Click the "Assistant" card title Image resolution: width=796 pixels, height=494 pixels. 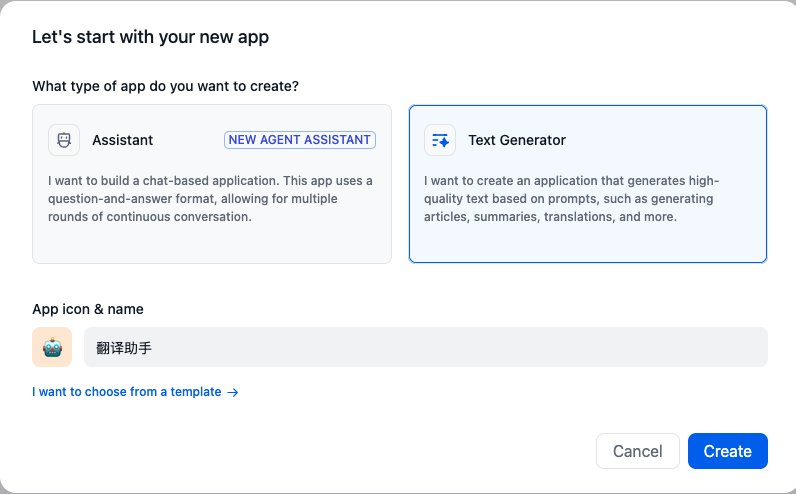[122, 140]
